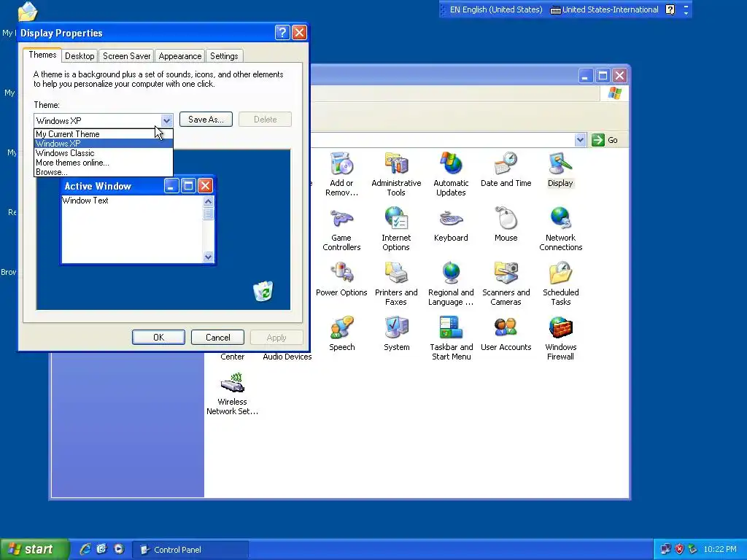Viewport: 747px width, 560px height.
Task: Select My Current Theme option
Action: click(104, 134)
